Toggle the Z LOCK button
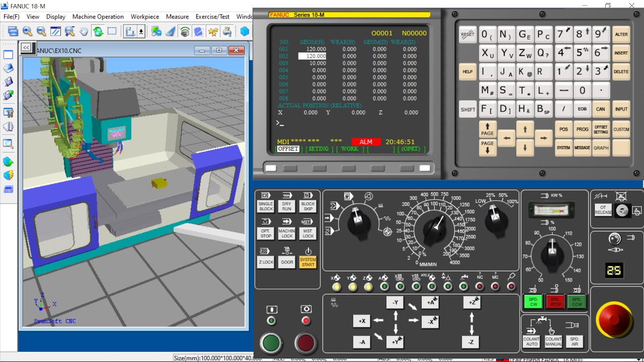The width and height of the screenshot is (644, 362). pyautogui.click(x=266, y=262)
